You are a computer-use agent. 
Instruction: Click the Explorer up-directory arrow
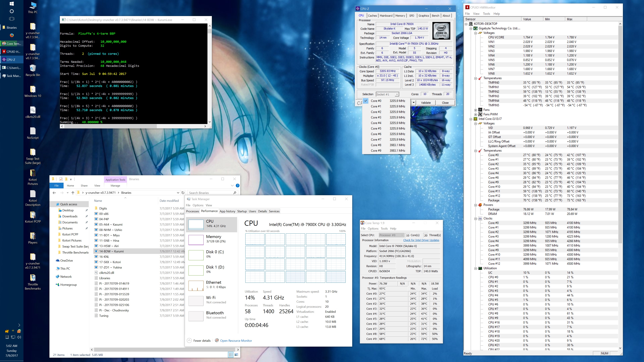coord(73,193)
